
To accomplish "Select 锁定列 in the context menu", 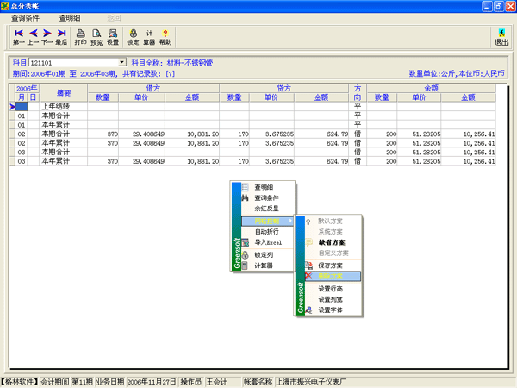I will [x=264, y=255].
